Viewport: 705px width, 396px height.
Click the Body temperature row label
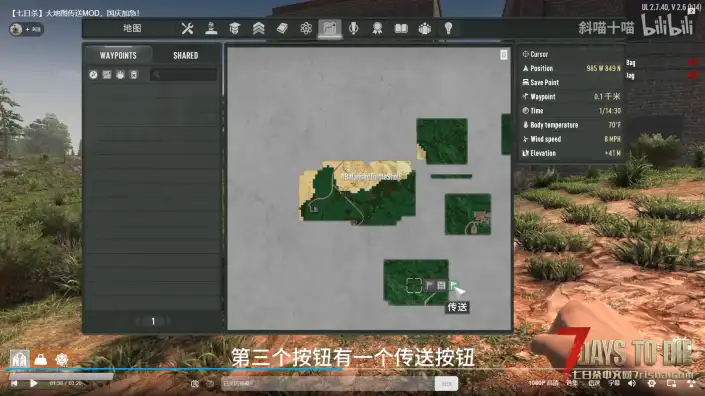tap(554, 125)
